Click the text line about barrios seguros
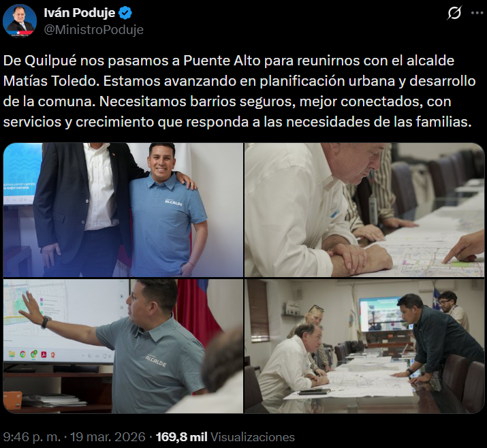The image size is (487, 448). tap(227, 101)
